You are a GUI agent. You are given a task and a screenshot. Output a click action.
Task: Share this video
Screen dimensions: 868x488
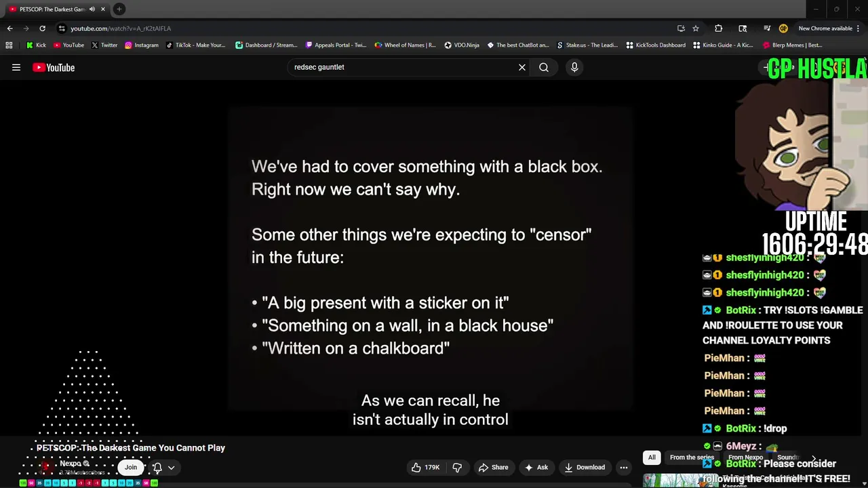(493, 467)
